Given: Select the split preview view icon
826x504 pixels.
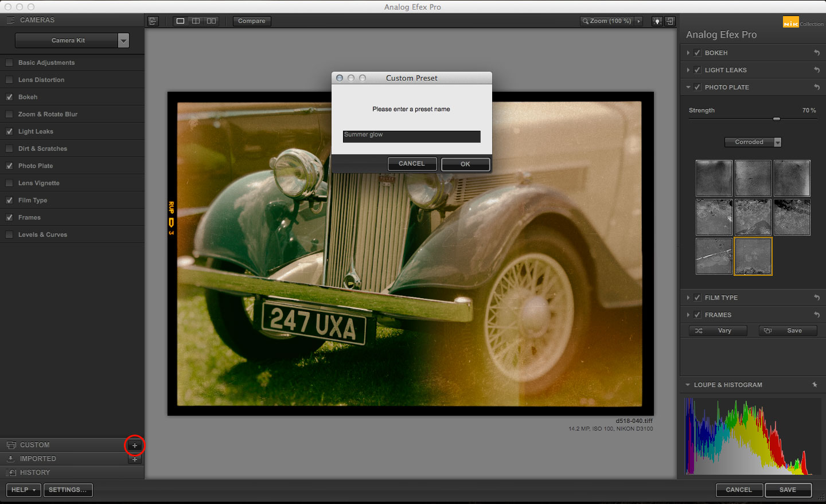Looking at the screenshot, I should click(x=196, y=21).
